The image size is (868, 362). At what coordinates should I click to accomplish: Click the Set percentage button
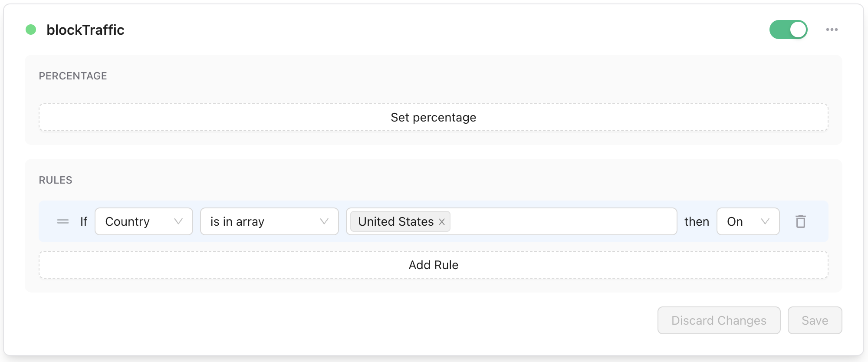coord(433,117)
